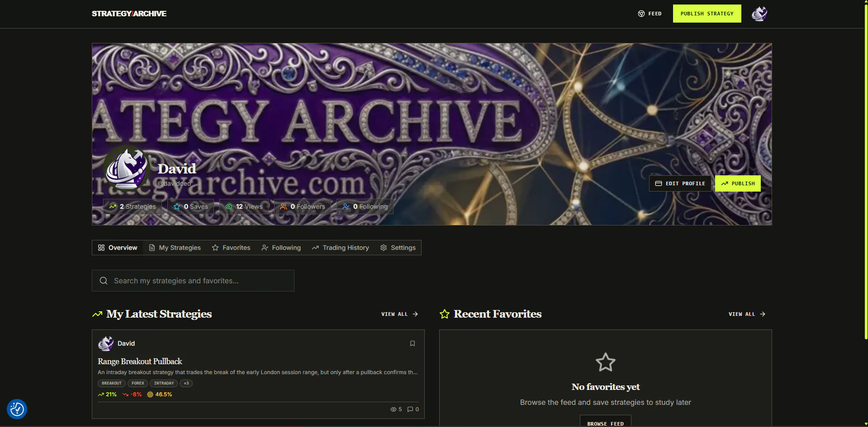Click the Browse Feed button
868x427 pixels.
[x=606, y=421]
